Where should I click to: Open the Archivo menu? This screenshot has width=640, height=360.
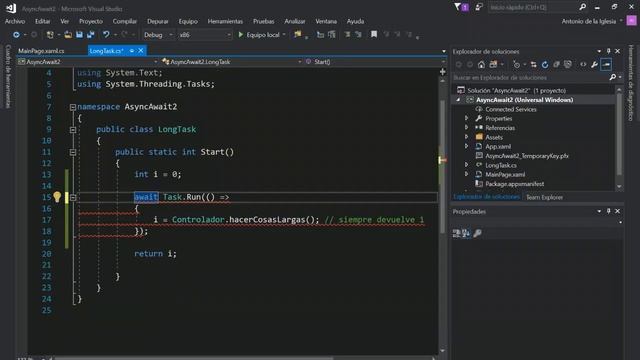[15, 21]
